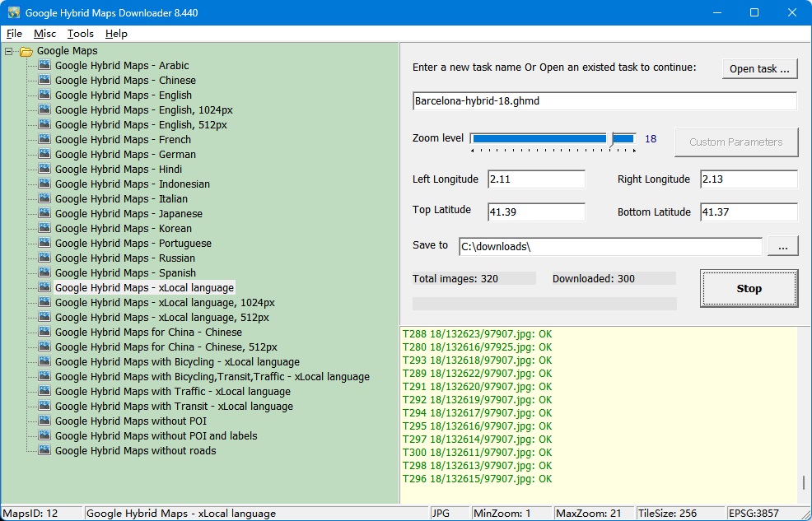Image resolution: width=812 pixels, height=521 pixels.
Task: Click the map icon beside Google Hybrid Maps - French
Action: [x=44, y=139]
